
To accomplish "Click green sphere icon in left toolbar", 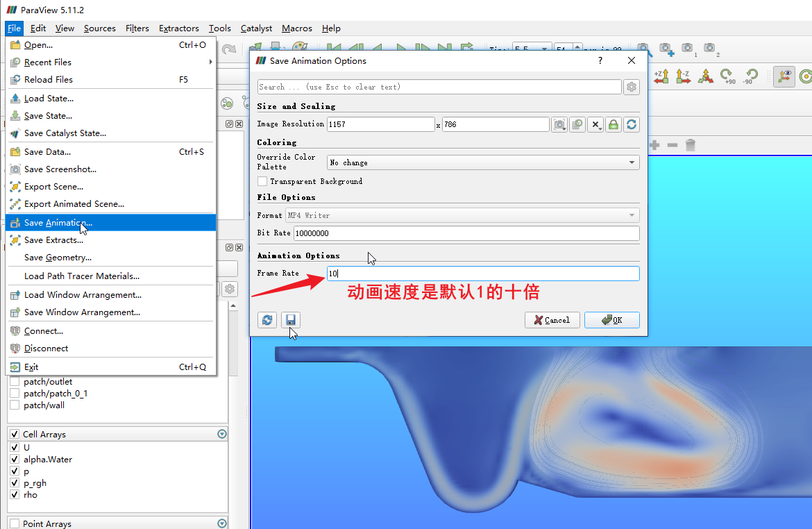I will click(x=227, y=103).
